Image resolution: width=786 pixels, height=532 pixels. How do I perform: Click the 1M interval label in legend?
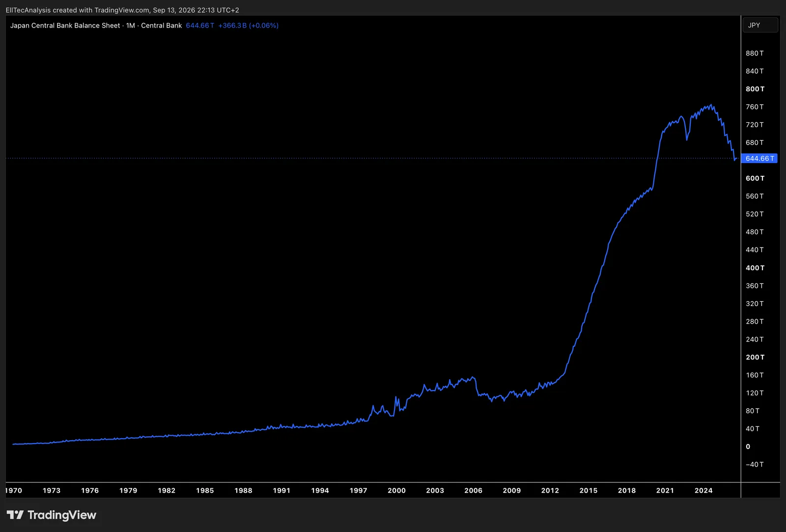coord(131,26)
